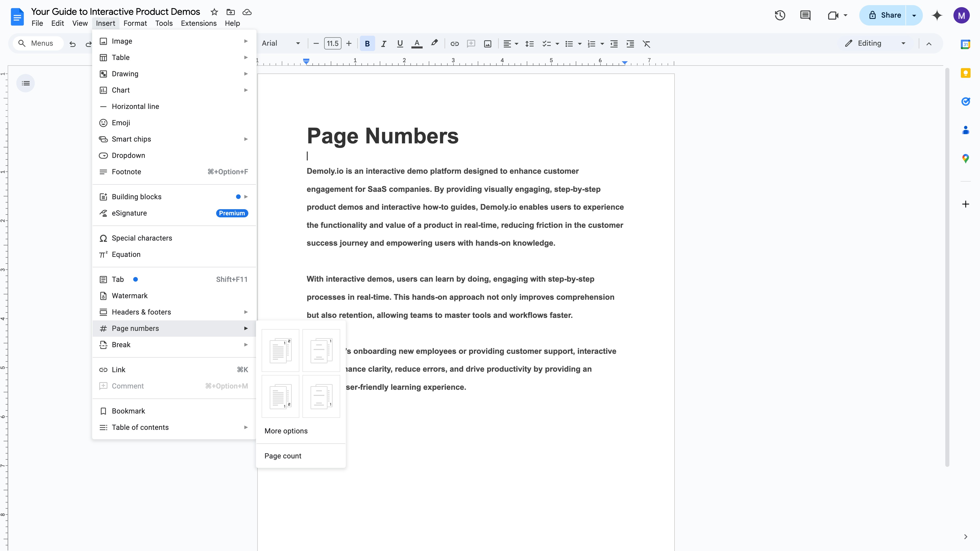Open the Extensions menu
Screen dimensions: 980x551
coord(199,23)
